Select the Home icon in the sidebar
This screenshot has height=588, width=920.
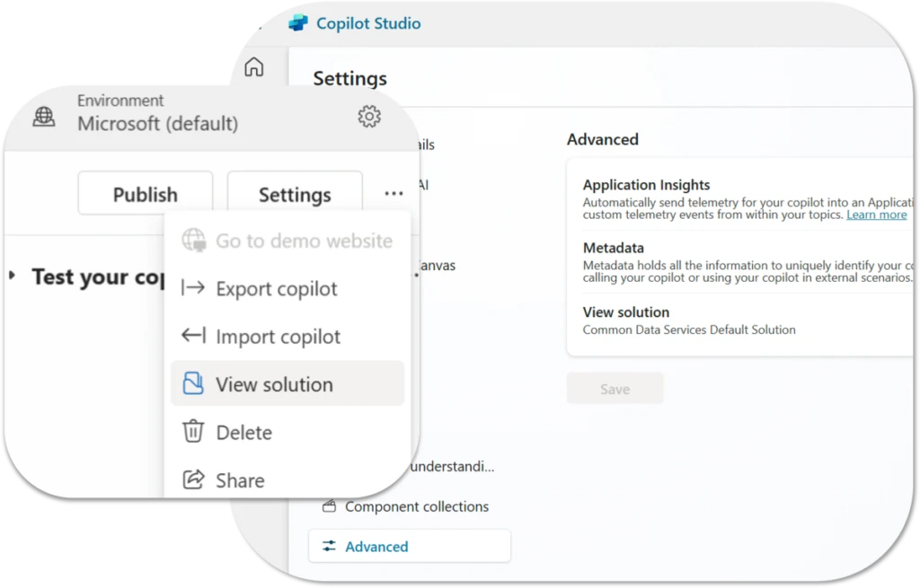[x=254, y=67]
